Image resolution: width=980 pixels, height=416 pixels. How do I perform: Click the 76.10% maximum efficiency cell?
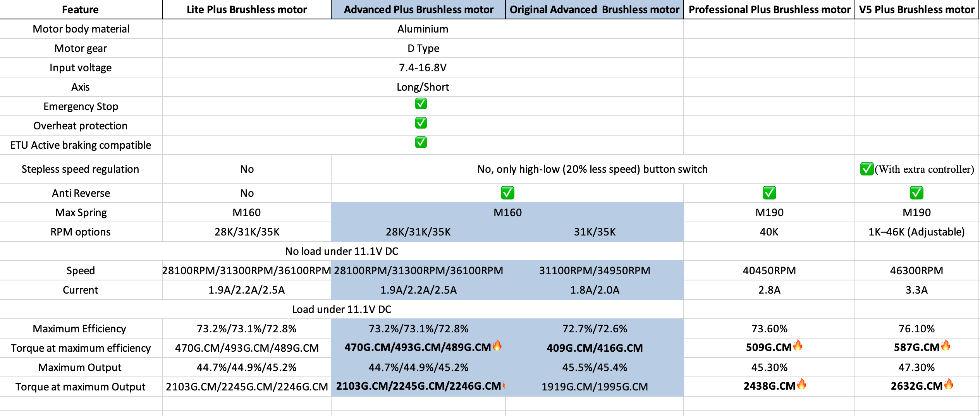[x=916, y=329]
